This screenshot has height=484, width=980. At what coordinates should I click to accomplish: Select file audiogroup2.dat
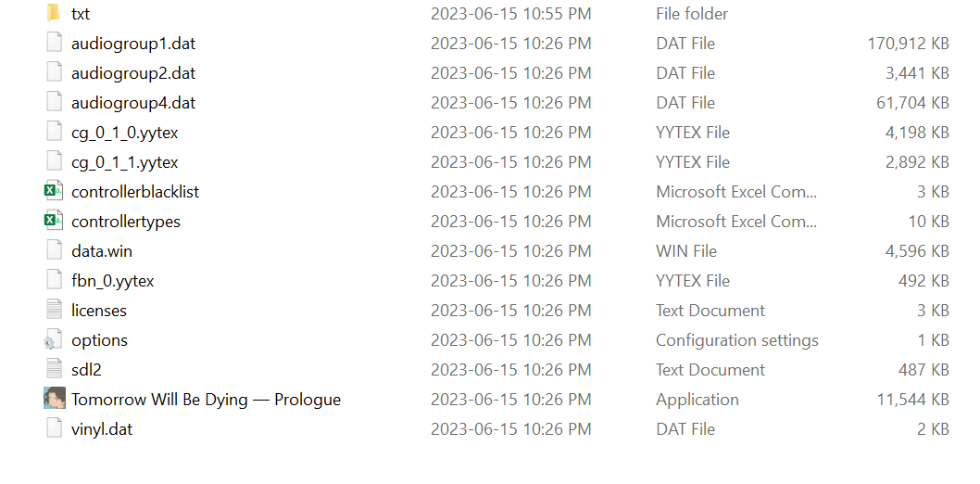(x=133, y=72)
